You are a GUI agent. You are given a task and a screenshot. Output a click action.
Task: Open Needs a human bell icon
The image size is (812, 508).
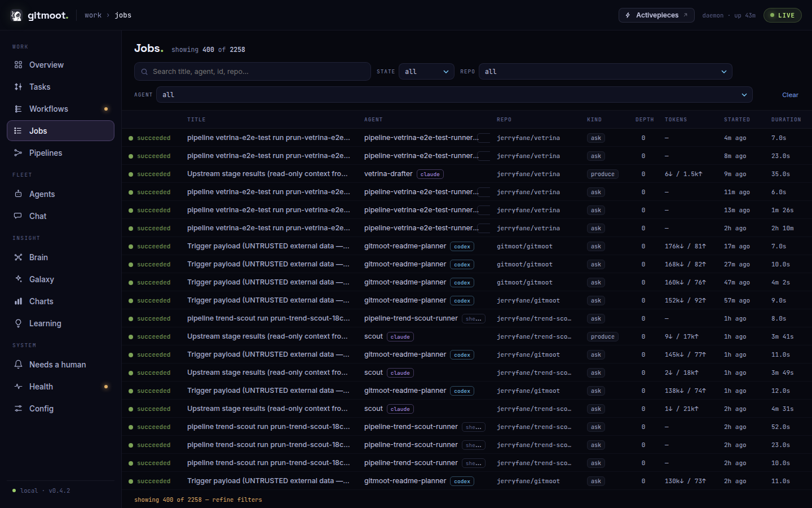tap(18, 365)
